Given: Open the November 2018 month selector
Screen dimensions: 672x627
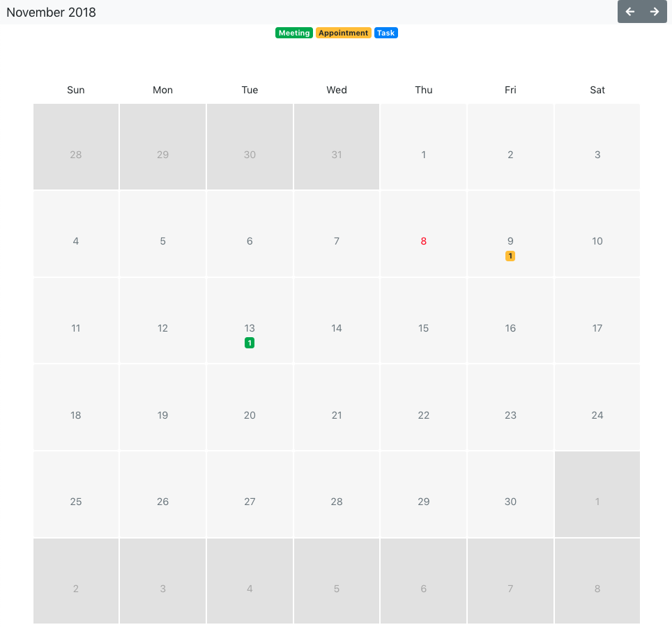Looking at the screenshot, I should (x=51, y=12).
